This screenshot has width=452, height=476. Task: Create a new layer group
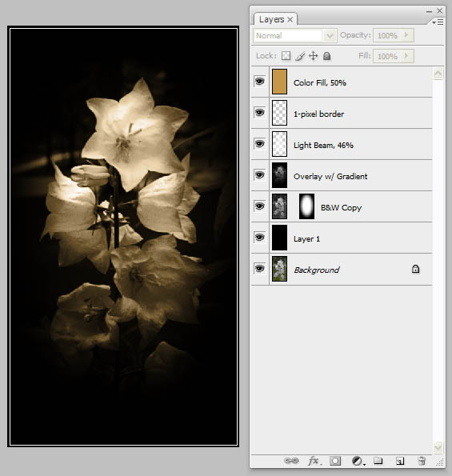(378, 461)
